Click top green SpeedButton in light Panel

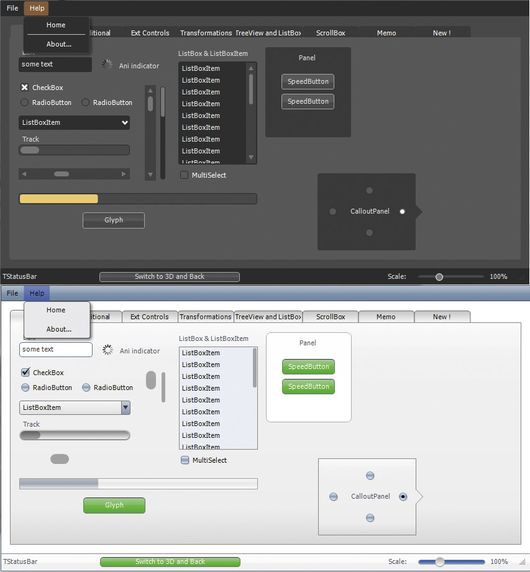click(308, 367)
